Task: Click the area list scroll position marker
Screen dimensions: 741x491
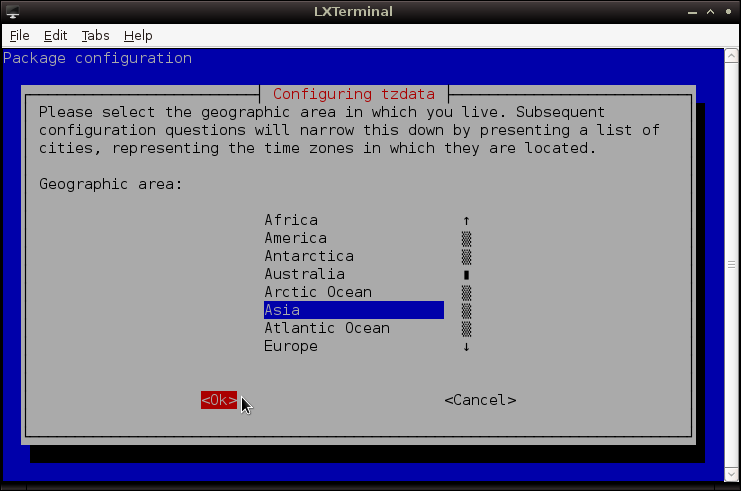Action: pos(466,274)
